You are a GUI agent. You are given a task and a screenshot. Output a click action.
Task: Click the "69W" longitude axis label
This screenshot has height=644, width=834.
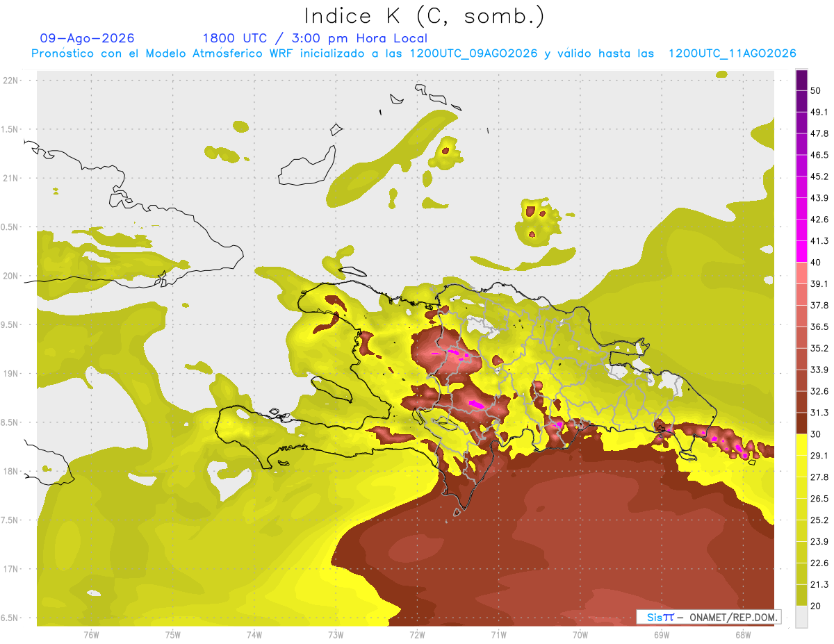point(662,635)
